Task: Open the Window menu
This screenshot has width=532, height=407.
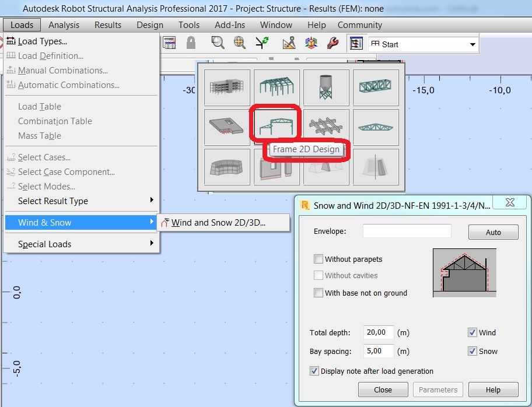Action: click(x=276, y=24)
